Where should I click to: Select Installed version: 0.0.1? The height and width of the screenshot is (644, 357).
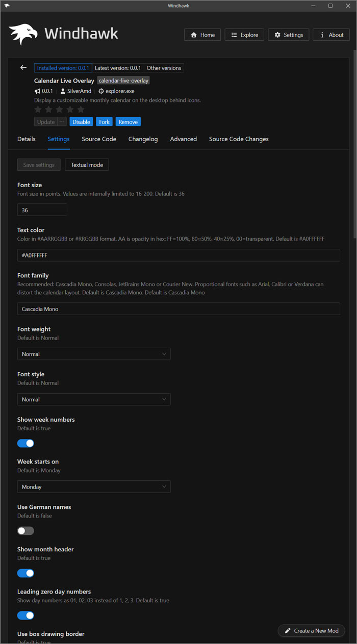pyautogui.click(x=63, y=68)
